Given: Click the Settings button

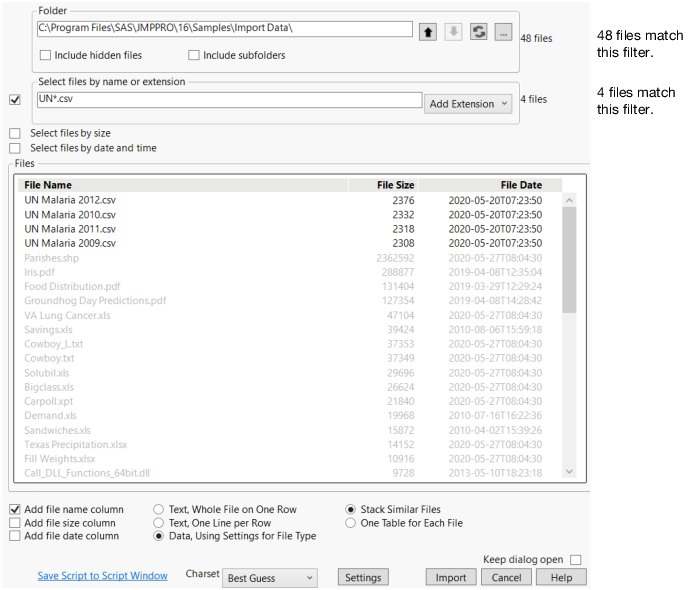Looking at the screenshot, I should click(x=363, y=578).
